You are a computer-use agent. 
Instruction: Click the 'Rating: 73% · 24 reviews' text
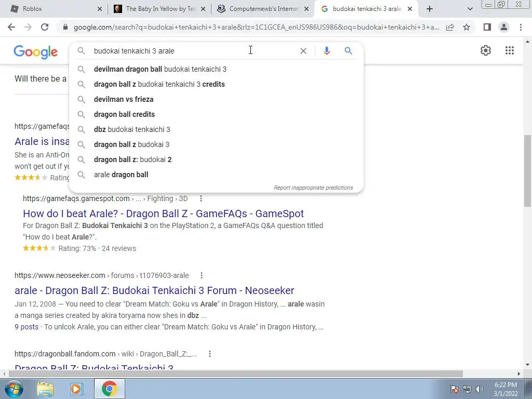97,249
